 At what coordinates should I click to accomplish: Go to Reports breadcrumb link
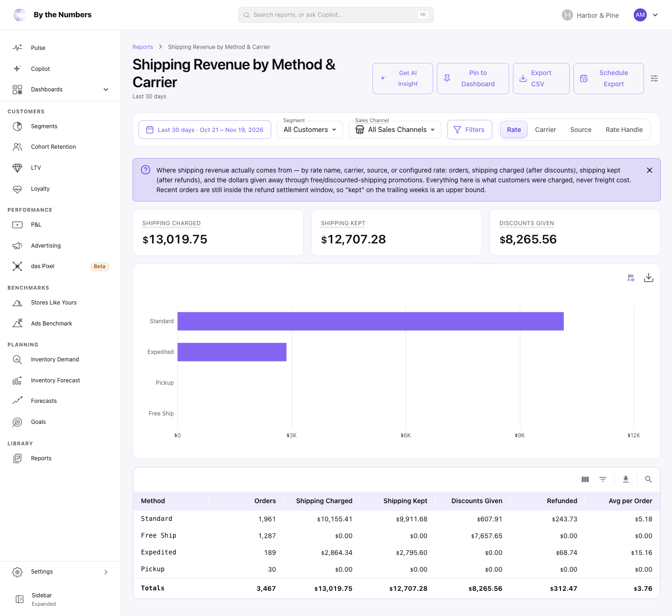coord(143,47)
